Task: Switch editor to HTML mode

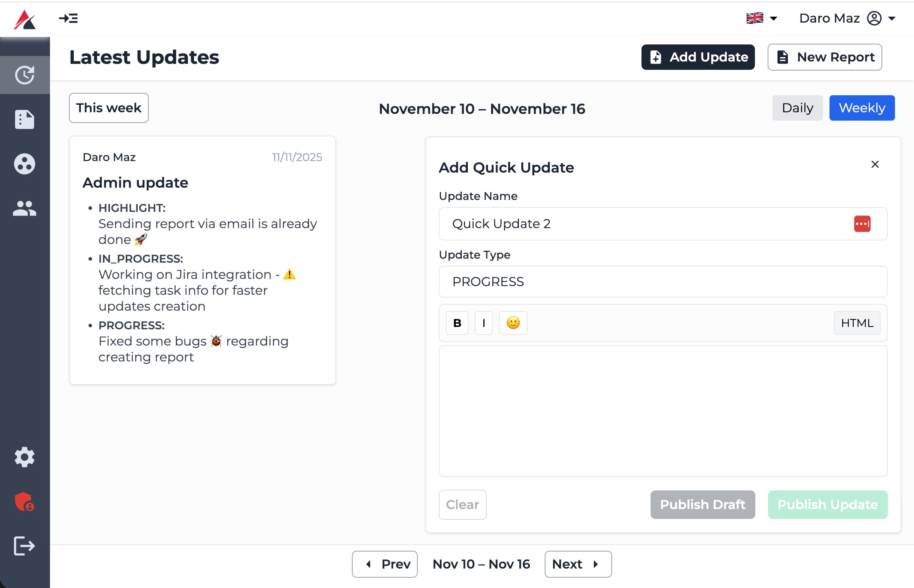Action: [x=857, y=323]
